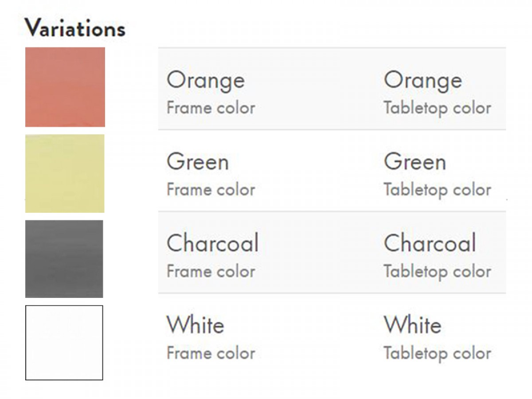Screen dimensions: 532x399
Task: Select the Green frame color text
Action: pyautogui.click(x=198, y=162)
